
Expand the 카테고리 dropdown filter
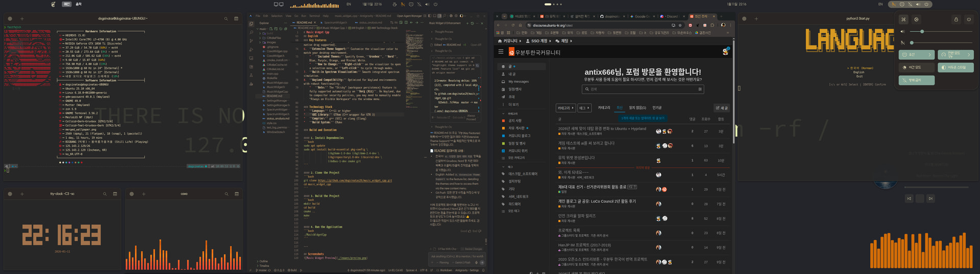[566, 108]
